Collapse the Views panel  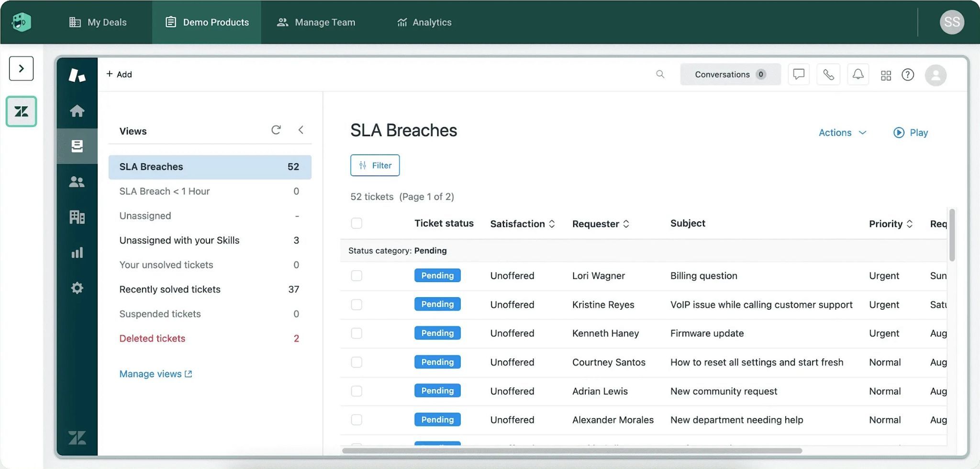pyautogui.click(x=301, y=130)
